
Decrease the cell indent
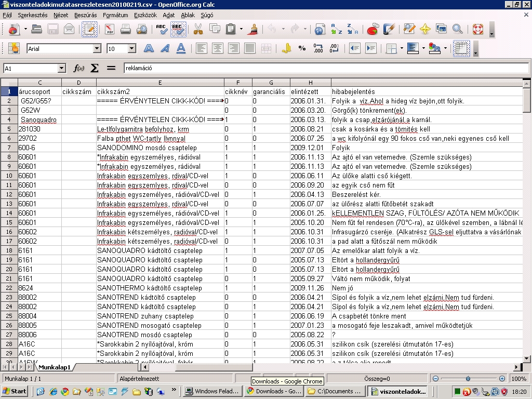click(x=354, y=48)
